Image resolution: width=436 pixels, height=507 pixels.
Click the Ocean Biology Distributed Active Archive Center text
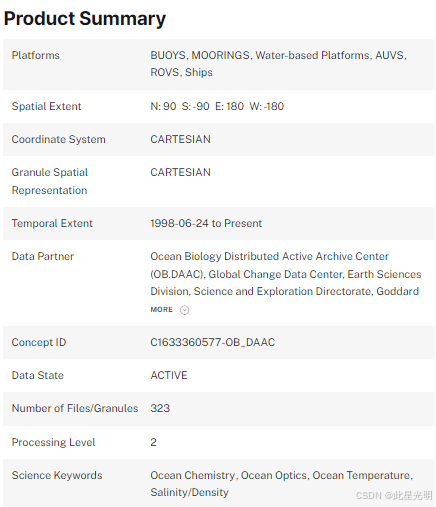269,256
